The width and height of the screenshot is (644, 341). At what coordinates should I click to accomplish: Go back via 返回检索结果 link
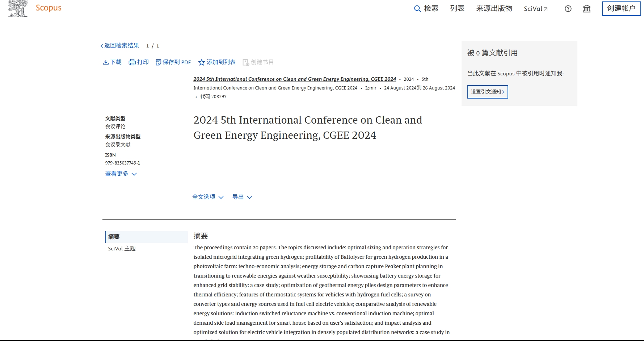tap(120, 46)
